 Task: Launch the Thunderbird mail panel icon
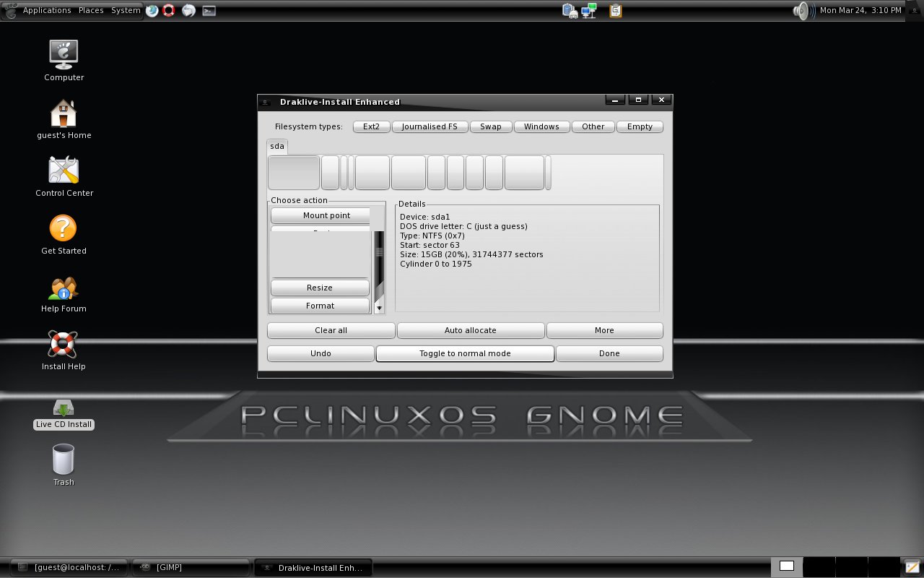tap(188, 10)
